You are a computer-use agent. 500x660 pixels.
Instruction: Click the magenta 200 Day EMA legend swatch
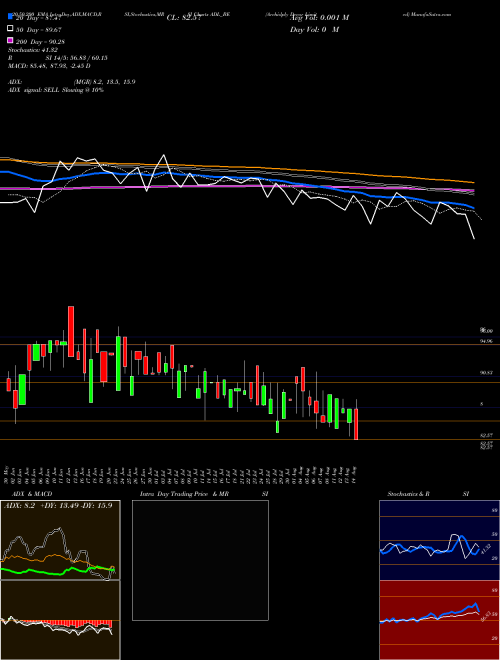11,41
